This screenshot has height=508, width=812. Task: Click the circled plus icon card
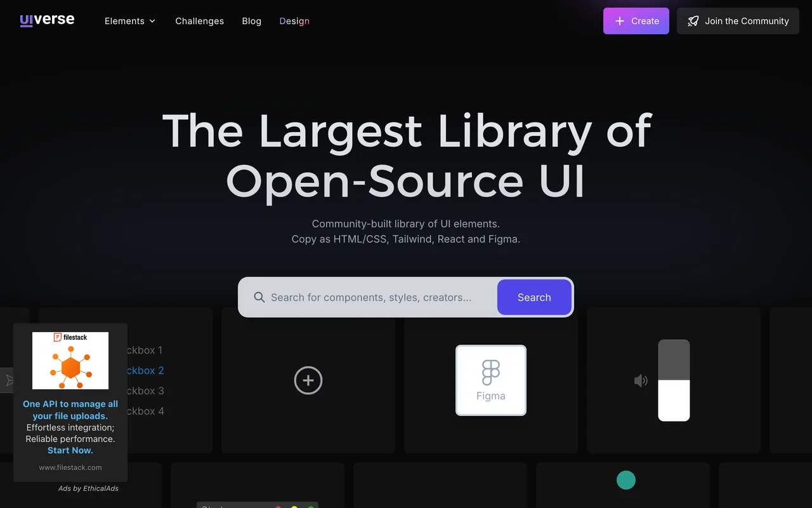308,380
